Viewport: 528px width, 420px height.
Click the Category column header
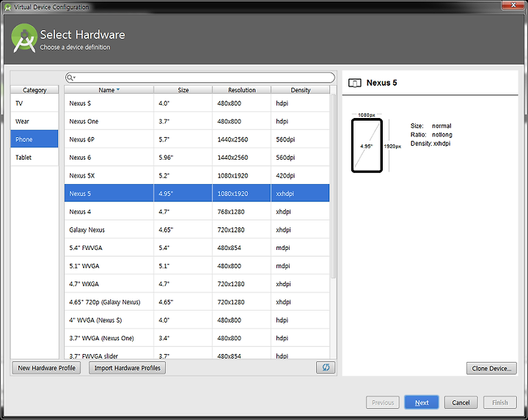[x=34, y=90]
